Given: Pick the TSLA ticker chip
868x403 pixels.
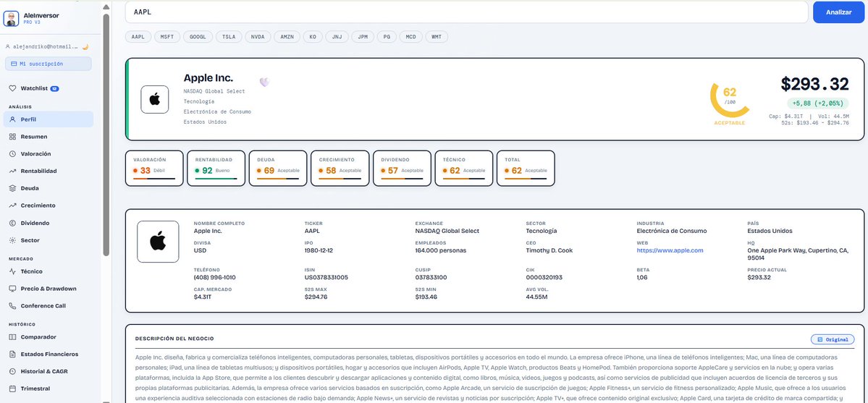Looking at the screenshot, I should pos(229,36).
